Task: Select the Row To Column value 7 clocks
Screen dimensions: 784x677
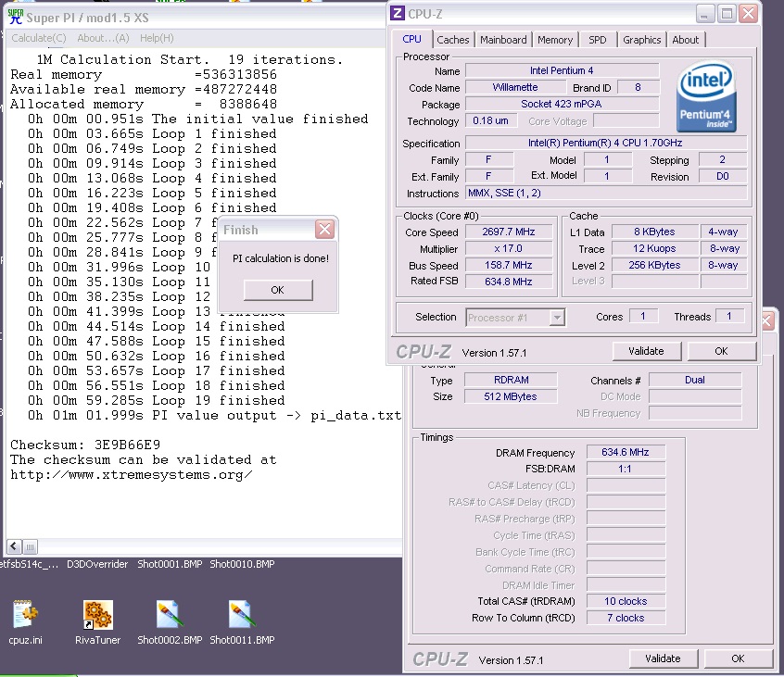Action: (626, 618)
